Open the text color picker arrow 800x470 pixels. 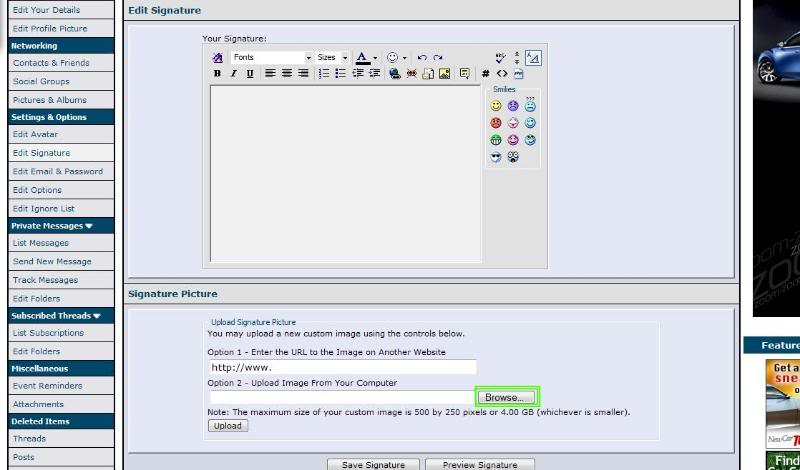[x=375, y=58]
